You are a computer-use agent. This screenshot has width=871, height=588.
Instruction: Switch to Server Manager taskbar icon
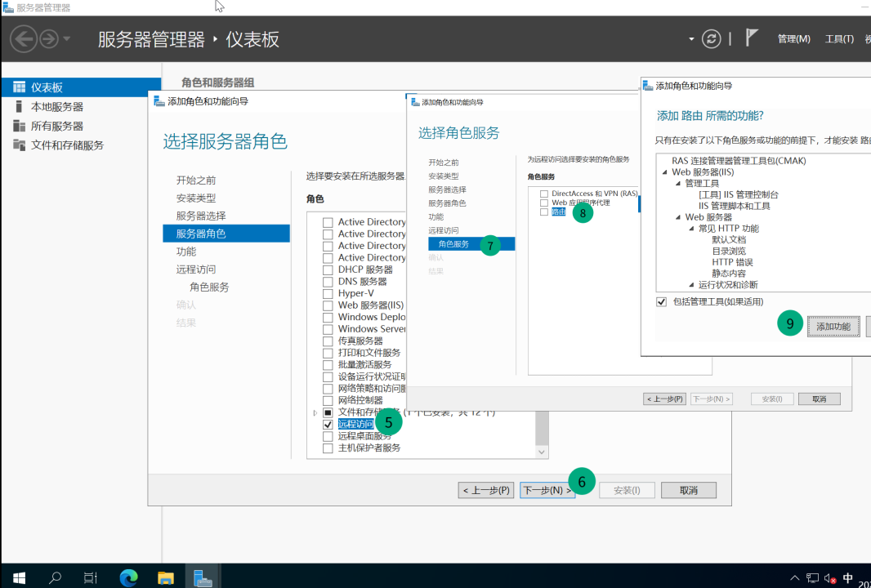pyautogui.click(x=202, y=578)
